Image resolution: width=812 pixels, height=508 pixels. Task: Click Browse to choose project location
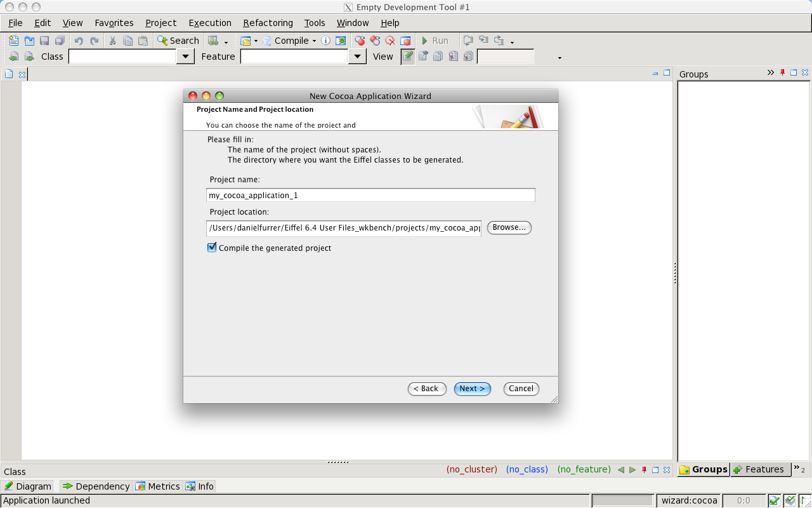pyautogui.click(x=509, y=227)
